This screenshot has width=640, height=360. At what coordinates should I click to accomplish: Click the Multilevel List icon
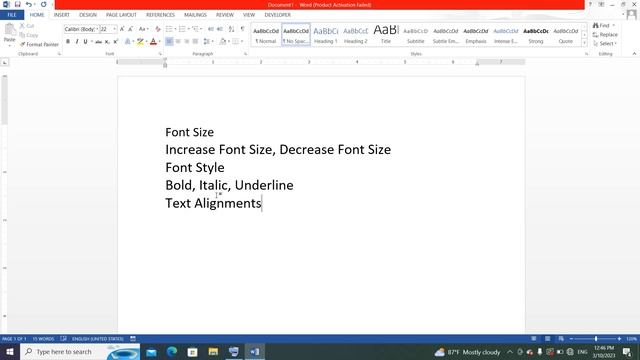pos(195,29)
